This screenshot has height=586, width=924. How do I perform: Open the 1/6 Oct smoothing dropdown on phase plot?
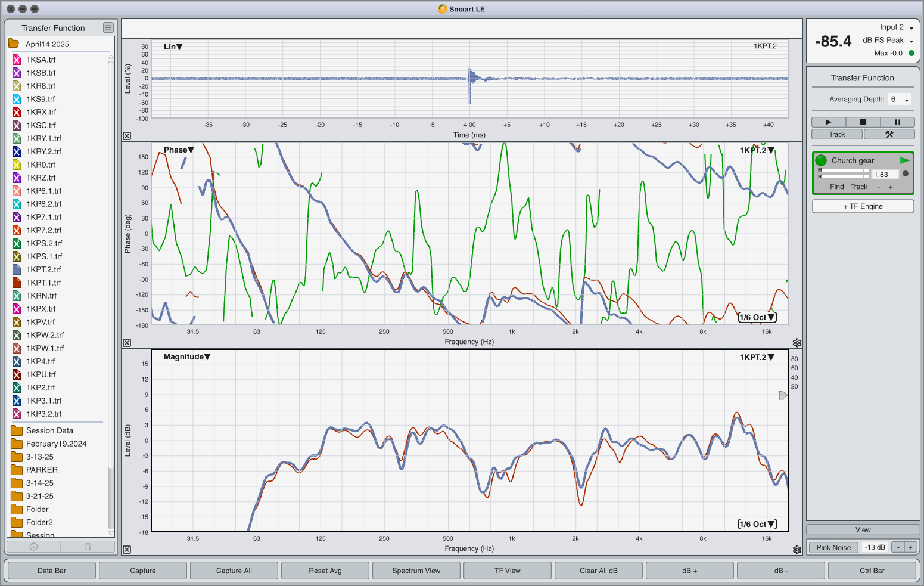pyautogui.click(x=757, y=317)
